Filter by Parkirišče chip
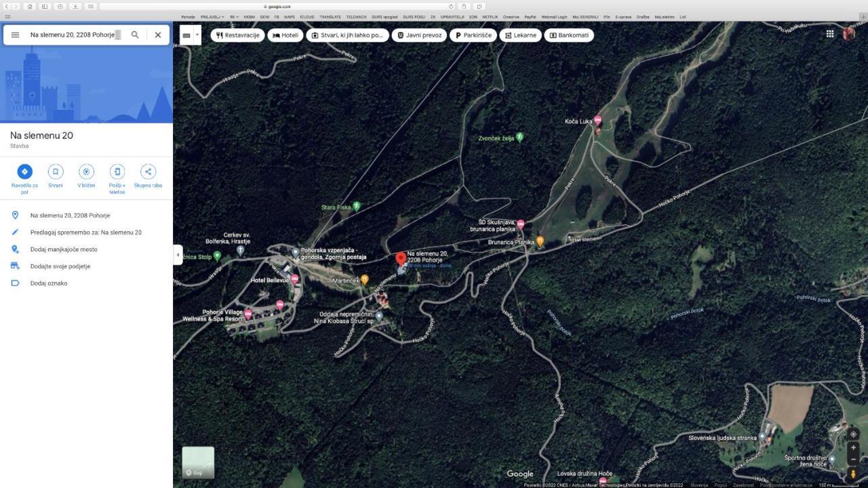868x488 pixels. 473,35
